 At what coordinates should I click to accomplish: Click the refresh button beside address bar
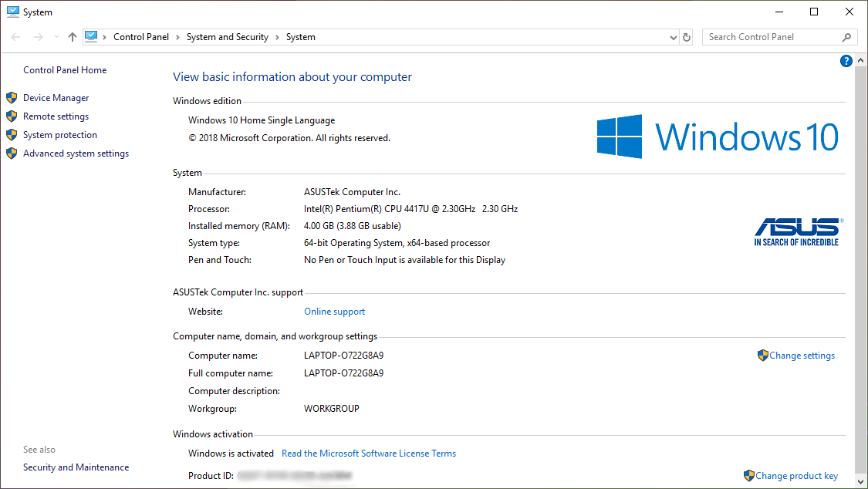[687, 37]
